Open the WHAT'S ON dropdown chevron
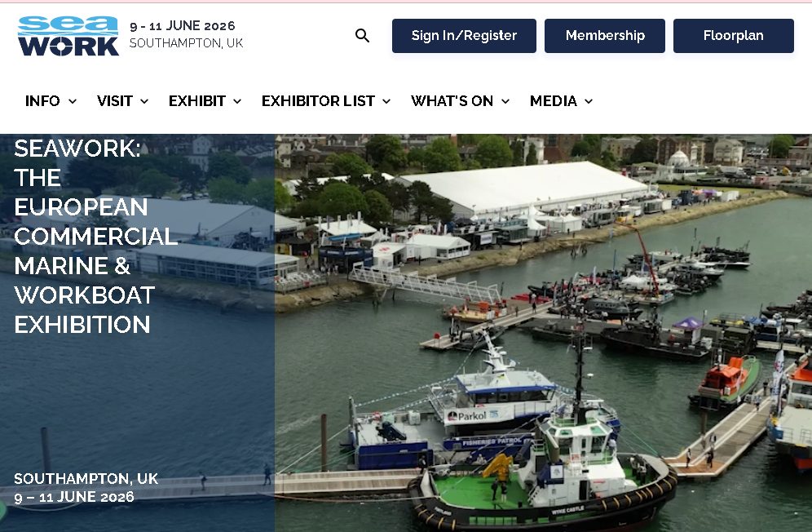Image resolution: width=812 pixels, height=532 pixels. (506, 101)
